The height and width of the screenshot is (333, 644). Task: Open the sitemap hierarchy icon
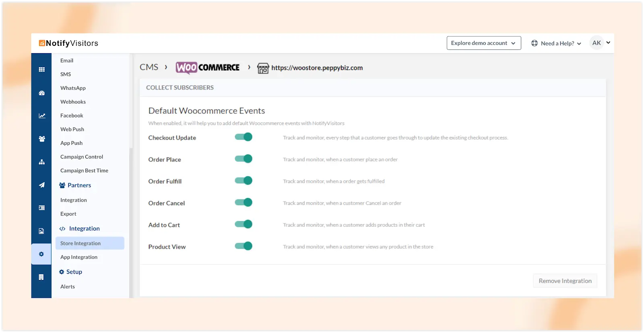pos(41,162)
